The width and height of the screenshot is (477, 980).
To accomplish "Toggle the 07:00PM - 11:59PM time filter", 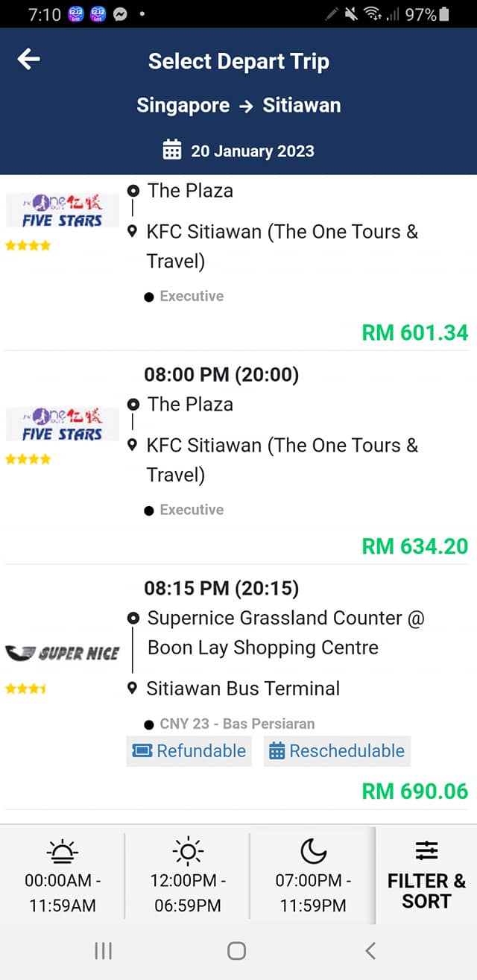I will pos(313,893).
